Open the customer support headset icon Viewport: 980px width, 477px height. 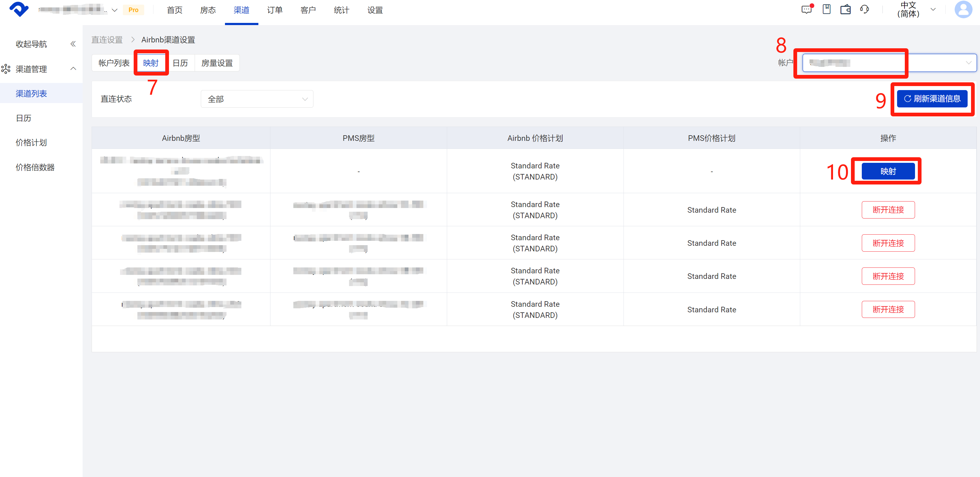click(x=864, y=10)
